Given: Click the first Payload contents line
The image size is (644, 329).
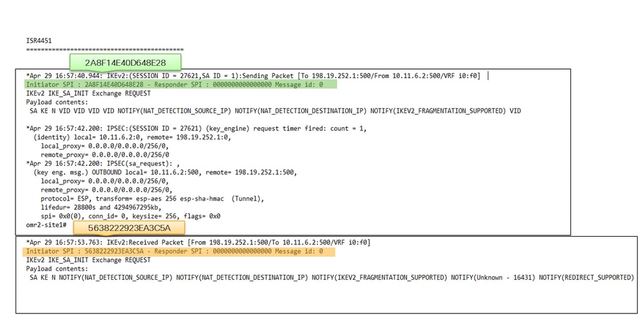Looking at the screenshot, I should pyautogui.click(x=57, y=102).
